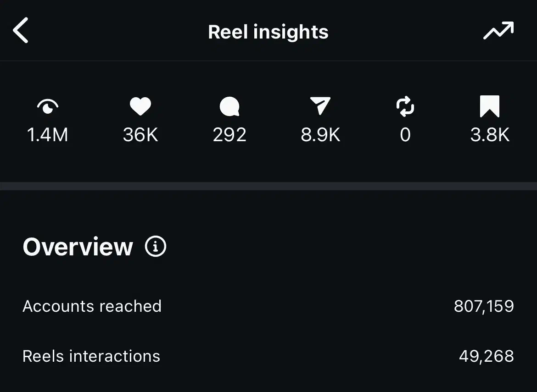
Task: Select the 1.4M views count
Action: point(48,135)
